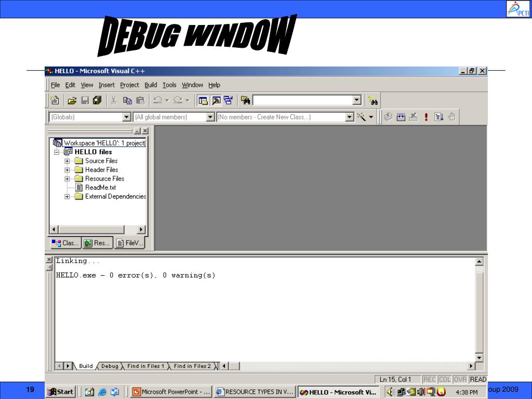
Task: Switch to RESOURCE TYPES IN V... taskbar button
Action: point(255,392)
